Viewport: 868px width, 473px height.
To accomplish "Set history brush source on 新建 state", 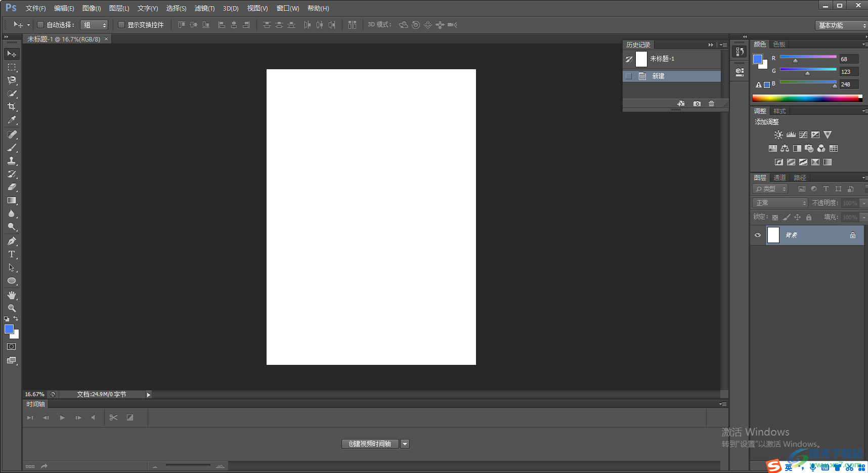I will (x=629, y=76).
